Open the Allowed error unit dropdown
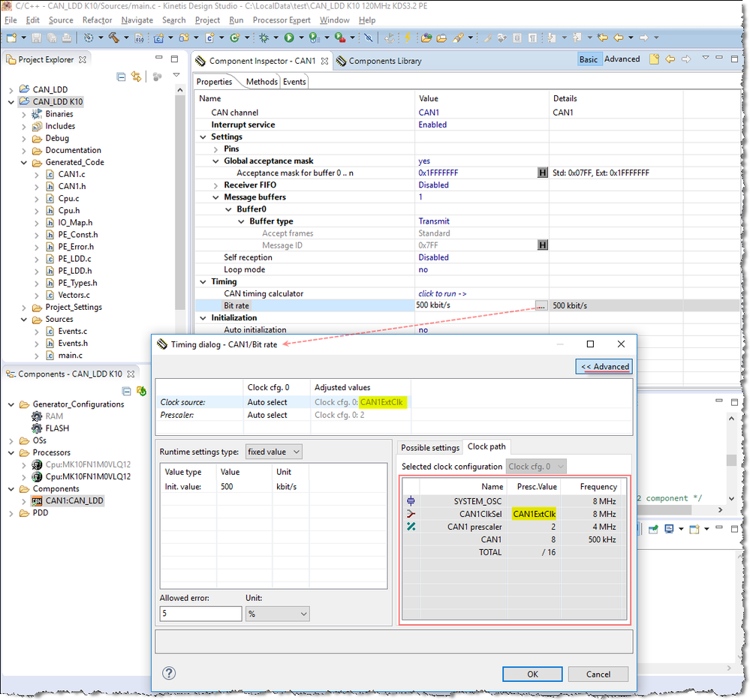 click(x=278, y=614)
